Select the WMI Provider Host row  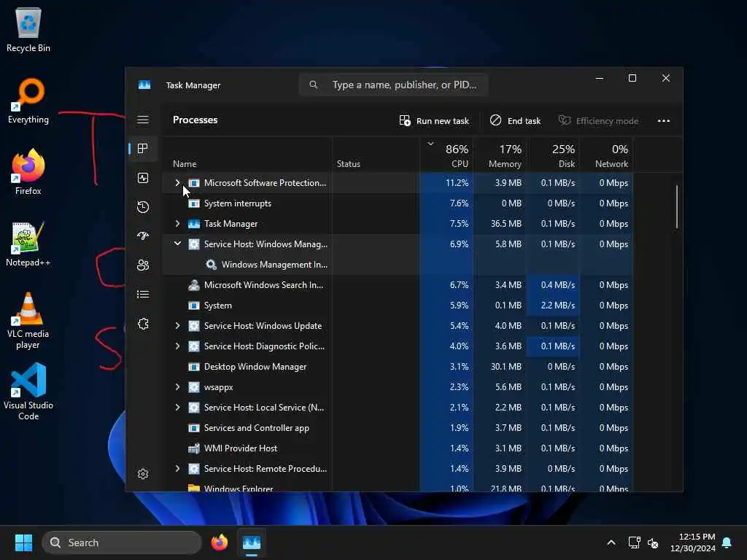click(x=398, y=448)
